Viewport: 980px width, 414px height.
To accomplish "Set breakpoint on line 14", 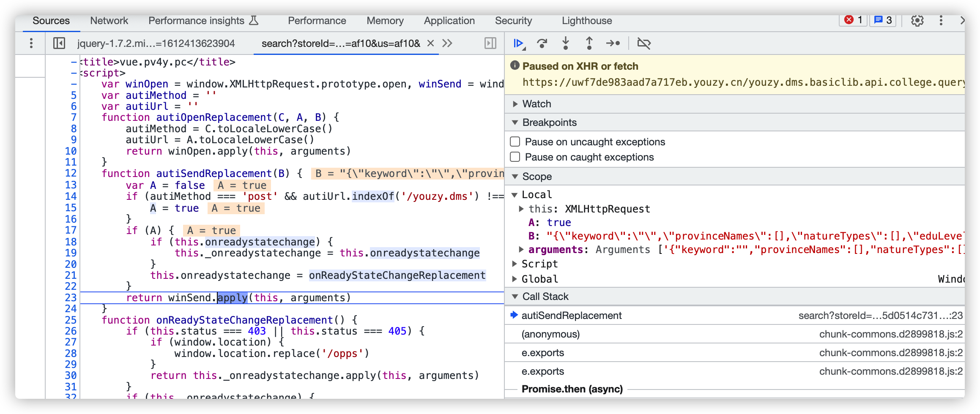I will tap(71, 196).
